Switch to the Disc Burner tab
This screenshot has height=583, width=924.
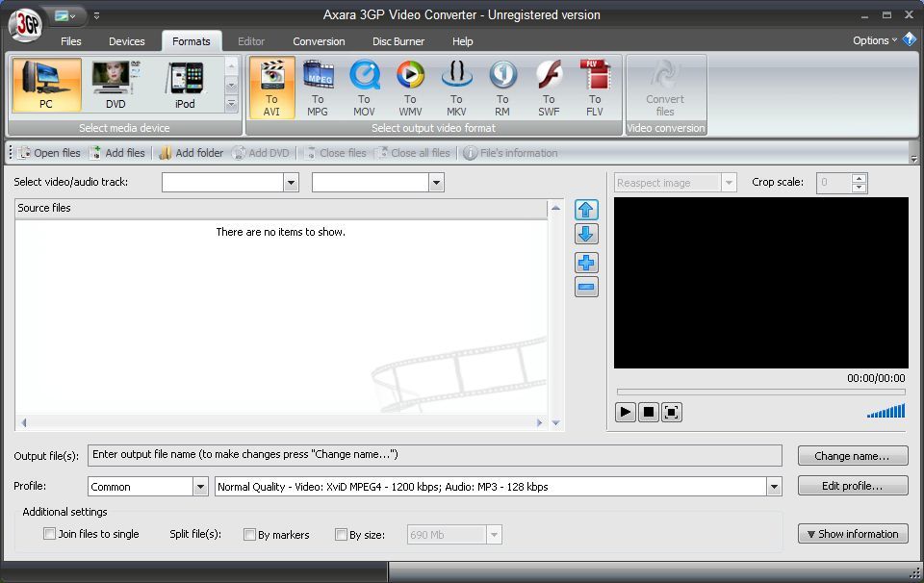click(398, 41)
